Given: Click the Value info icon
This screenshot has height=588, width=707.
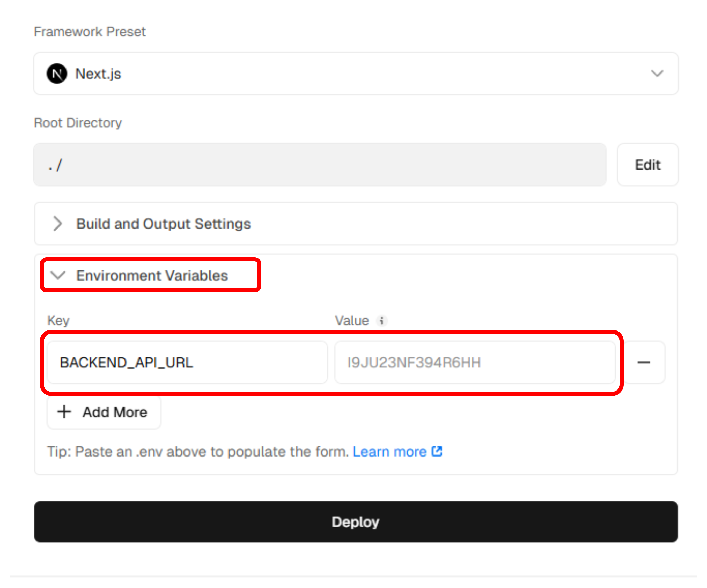Looking at the screenshot, I should click(381, 320).
